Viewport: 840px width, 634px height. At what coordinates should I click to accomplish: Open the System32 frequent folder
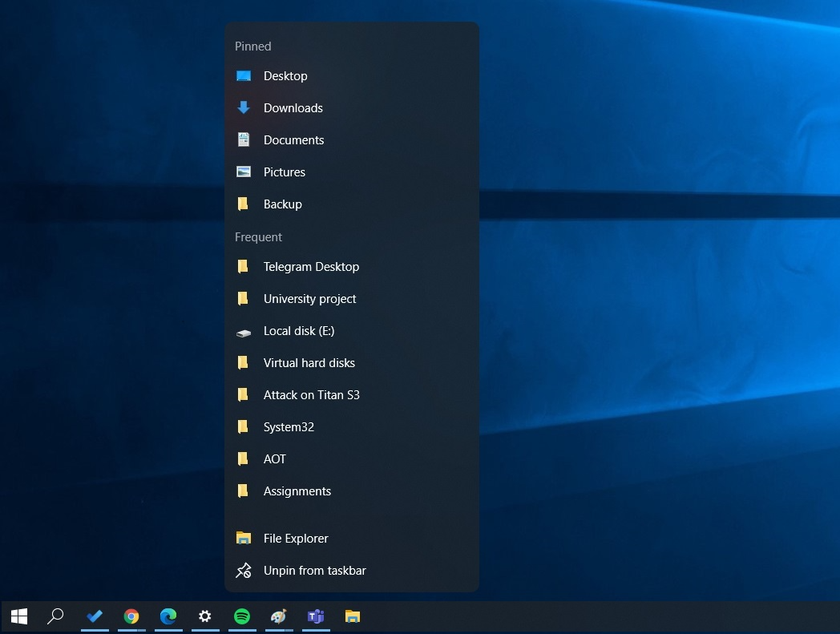pyautogui.click(x=289, y=426)
